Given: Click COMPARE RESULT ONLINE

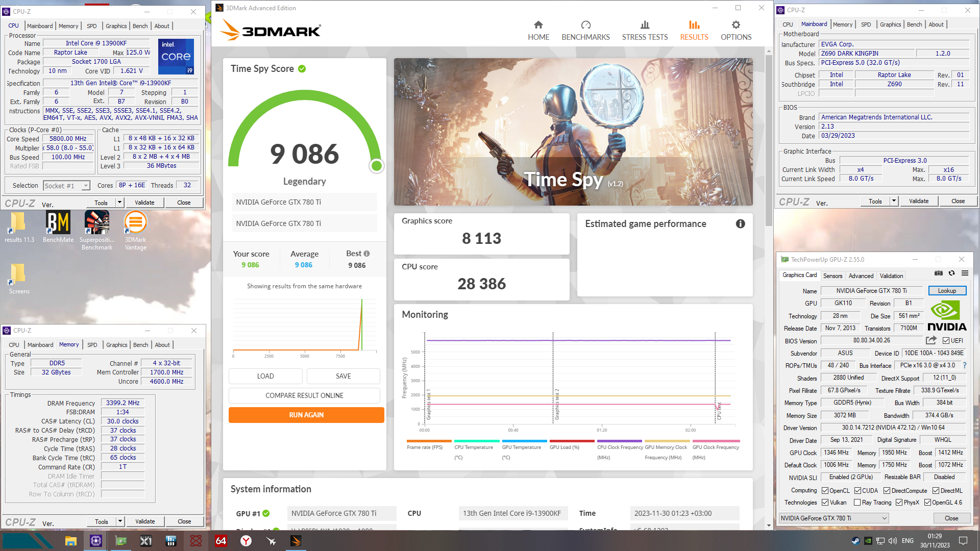Looking at the screenshot, I should 304,395.
